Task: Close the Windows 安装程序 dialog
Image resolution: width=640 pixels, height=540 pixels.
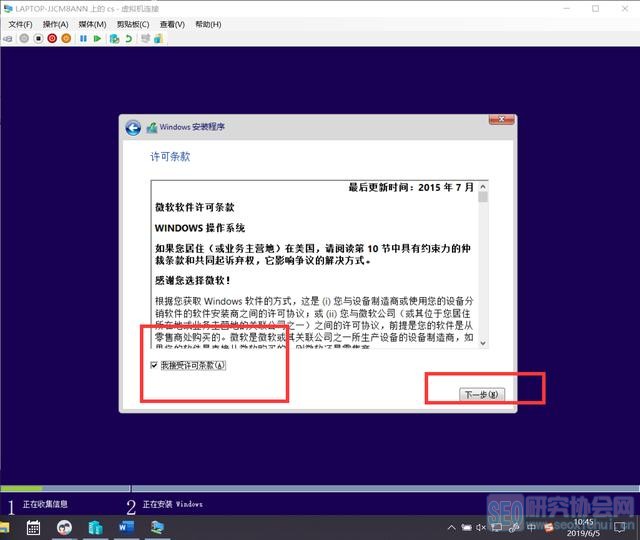Action: [501, 119]
